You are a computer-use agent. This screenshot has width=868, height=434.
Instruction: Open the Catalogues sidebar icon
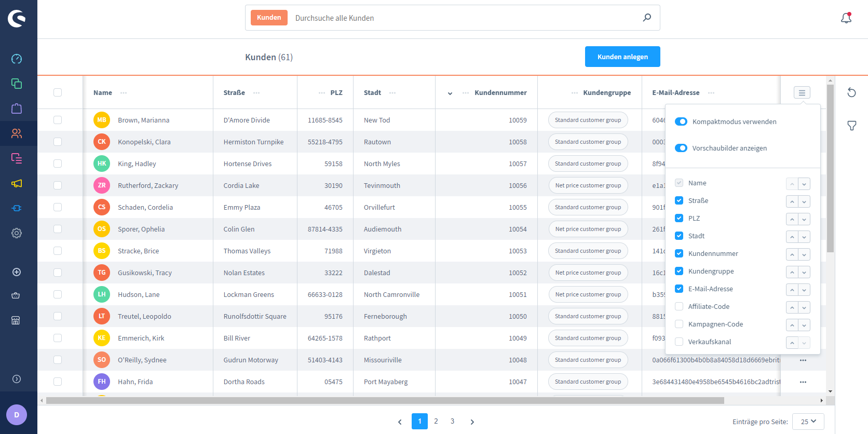coord(17,84)
